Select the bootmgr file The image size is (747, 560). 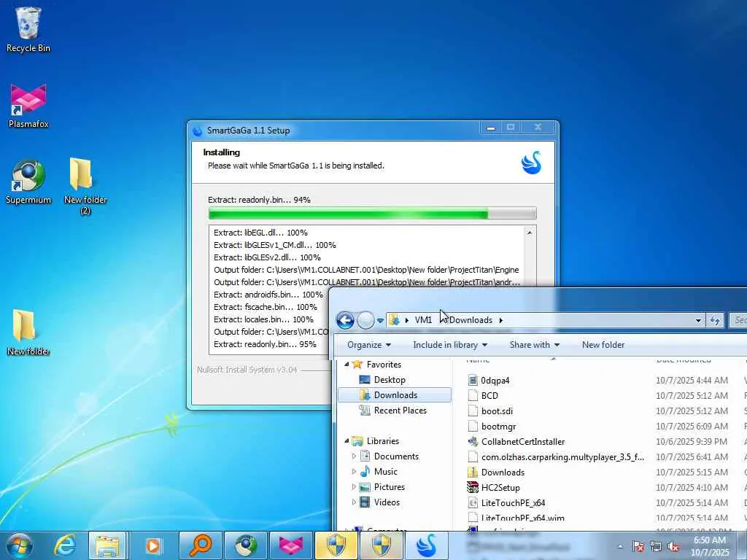click(x=498, y=426)
